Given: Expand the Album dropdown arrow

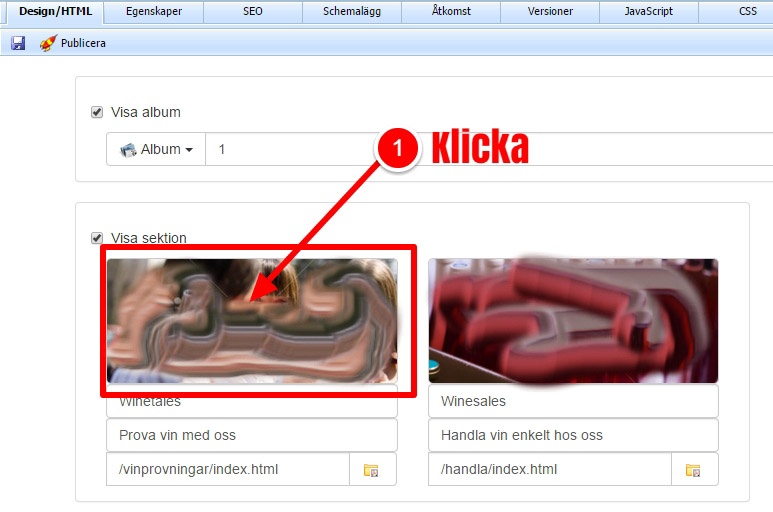Looking at the screenshot, I should [189, 150].
